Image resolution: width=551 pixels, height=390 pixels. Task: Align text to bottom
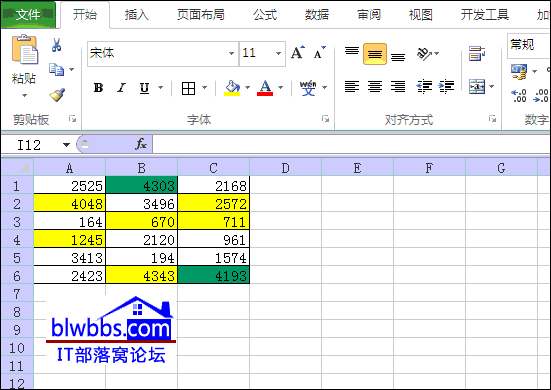[398, 57]
